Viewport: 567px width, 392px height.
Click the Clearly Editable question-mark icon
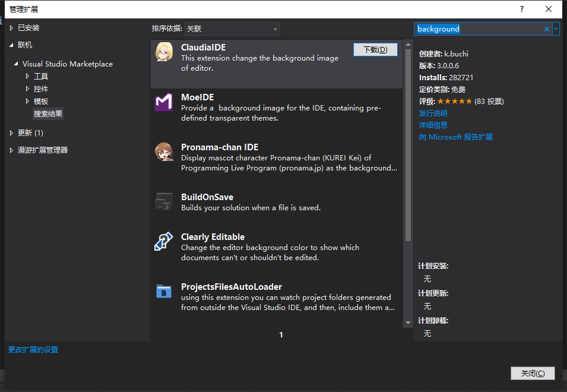[164, 241]
